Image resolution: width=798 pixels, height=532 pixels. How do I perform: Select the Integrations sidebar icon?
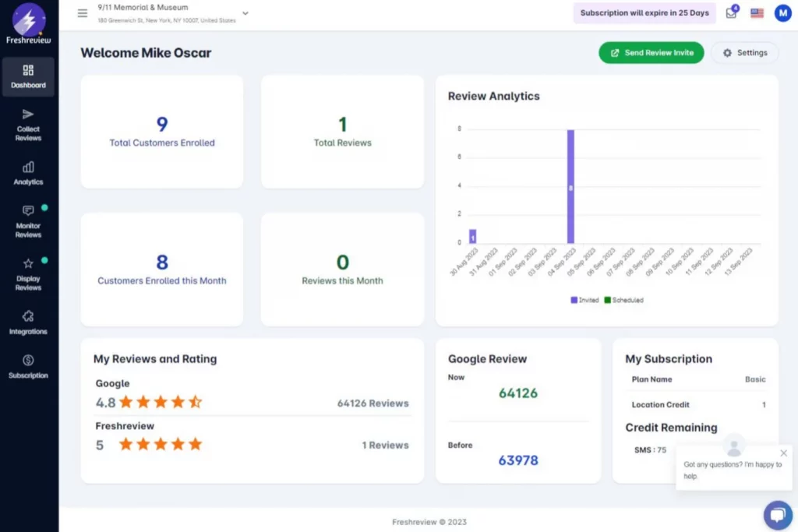coord(28,322)
